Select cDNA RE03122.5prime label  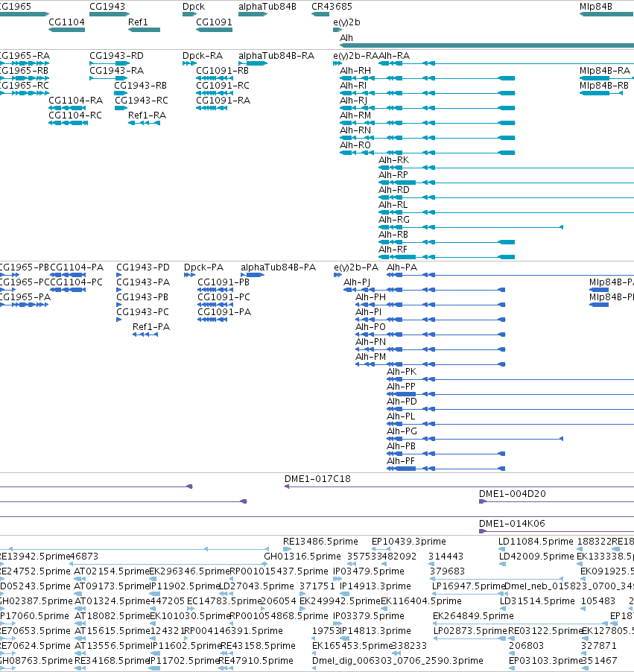[x=545, y=631]
